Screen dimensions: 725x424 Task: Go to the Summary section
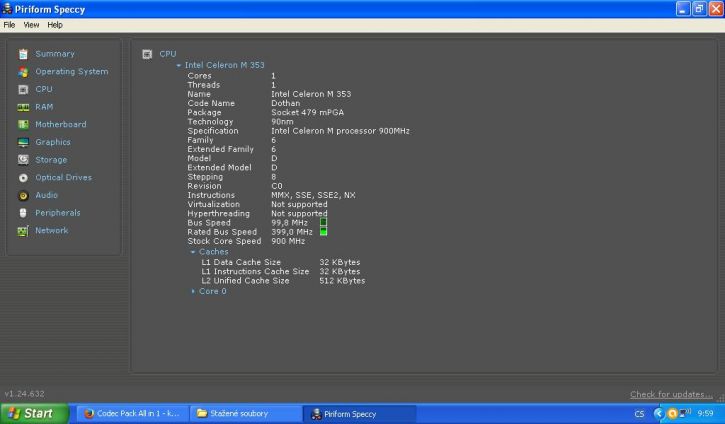(55, 54)
